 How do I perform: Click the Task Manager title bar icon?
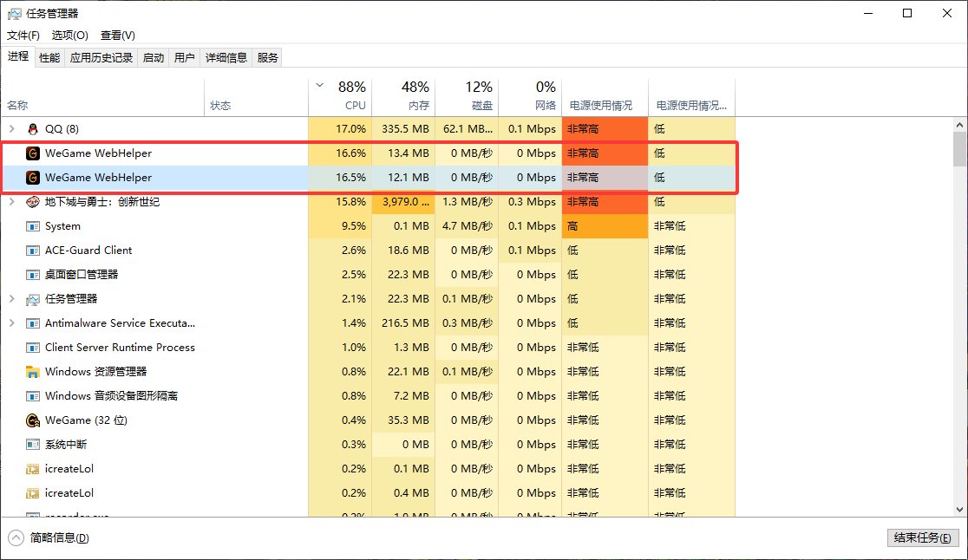pos(14,14)
